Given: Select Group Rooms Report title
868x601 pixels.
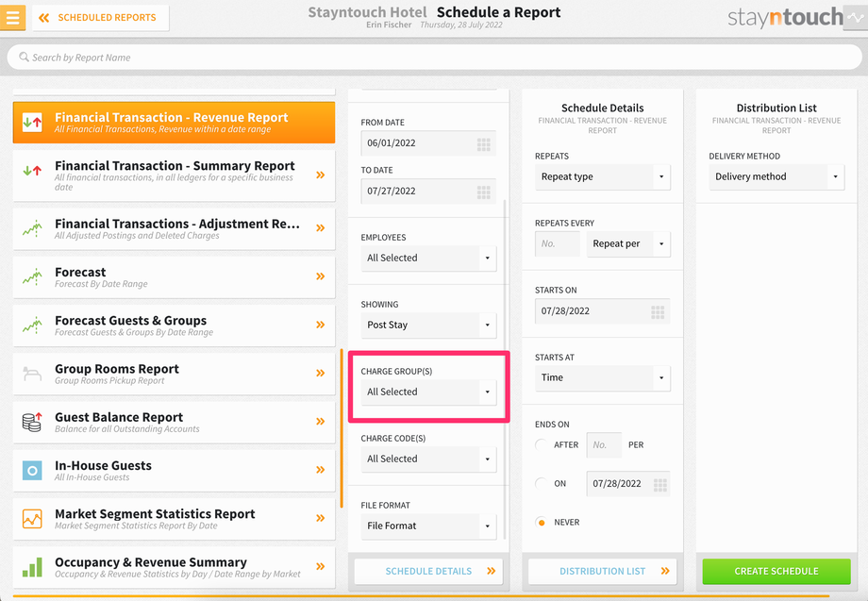Looking at the screenshot, I should 117,369.
